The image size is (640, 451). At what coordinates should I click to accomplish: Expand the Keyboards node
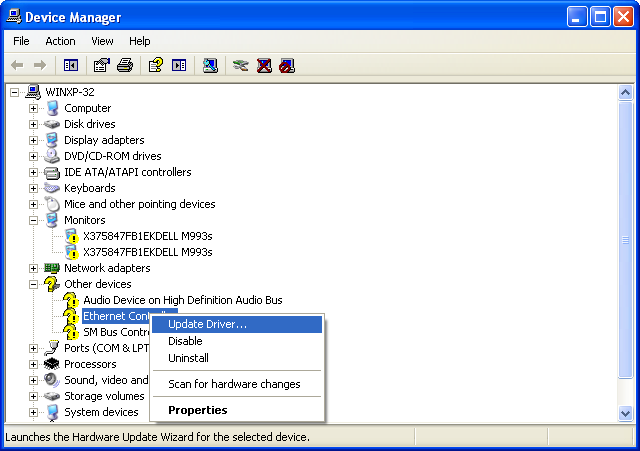[33, 188]
